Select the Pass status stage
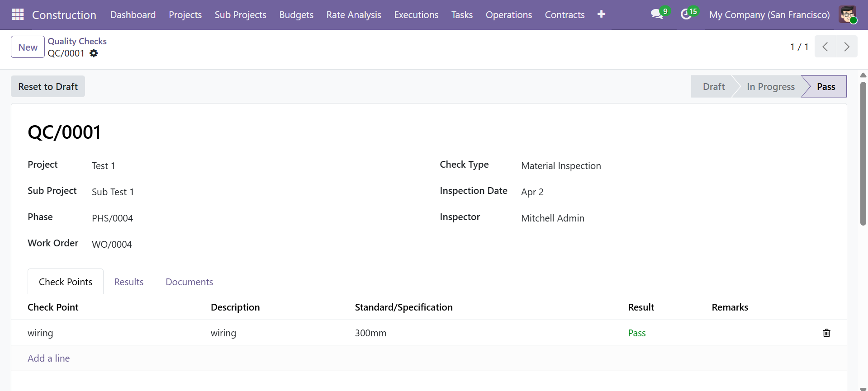 825,87
